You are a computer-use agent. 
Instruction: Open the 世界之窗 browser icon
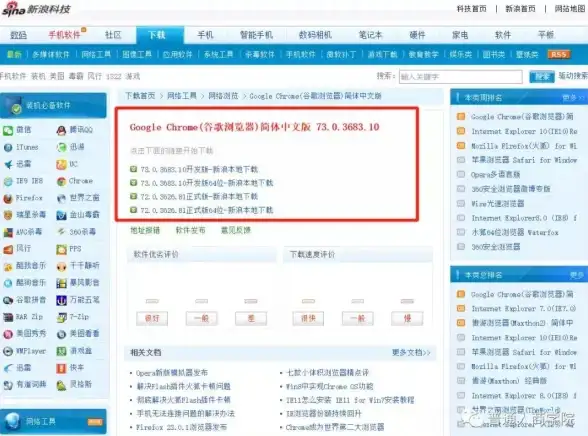61,198
